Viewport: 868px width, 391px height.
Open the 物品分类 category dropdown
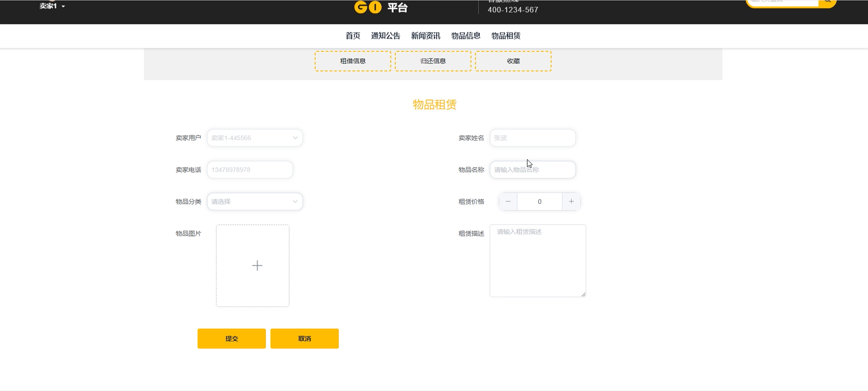point(255,202)
